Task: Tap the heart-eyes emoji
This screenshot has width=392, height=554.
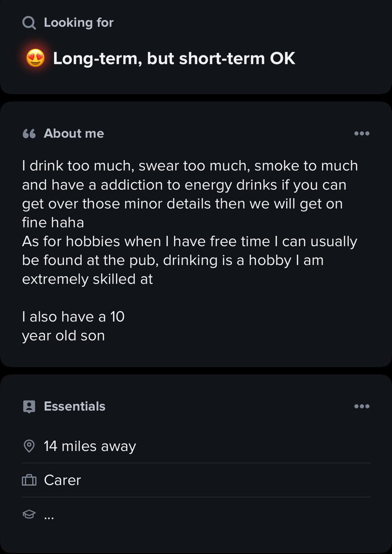Action: point(35,58)
